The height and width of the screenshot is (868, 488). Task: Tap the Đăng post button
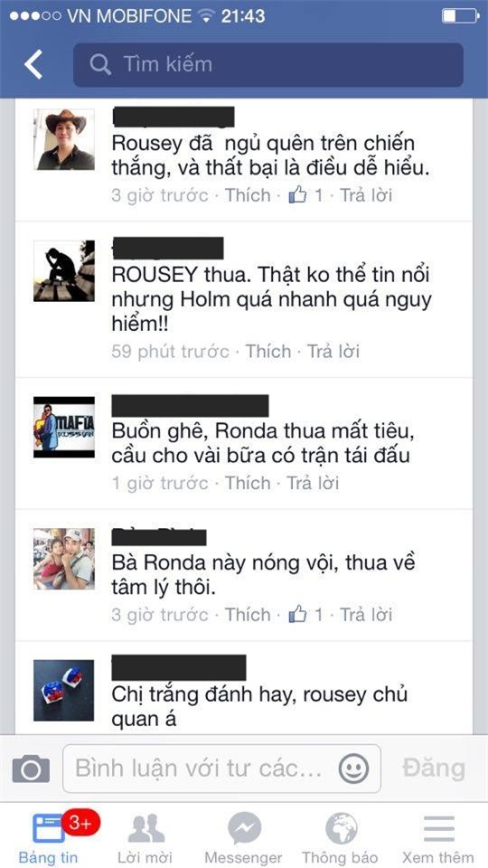(434, 769)
